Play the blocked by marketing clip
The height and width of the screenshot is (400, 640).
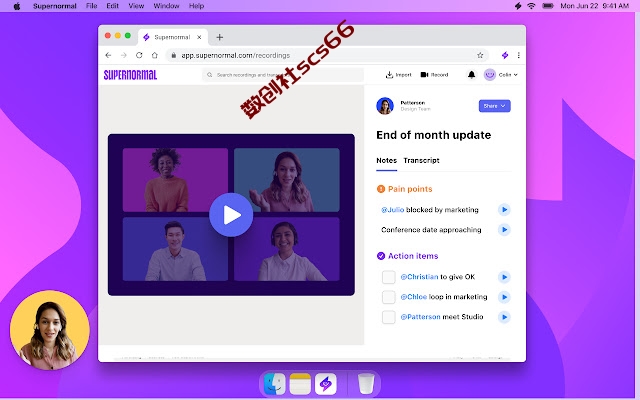coord(504,209)
